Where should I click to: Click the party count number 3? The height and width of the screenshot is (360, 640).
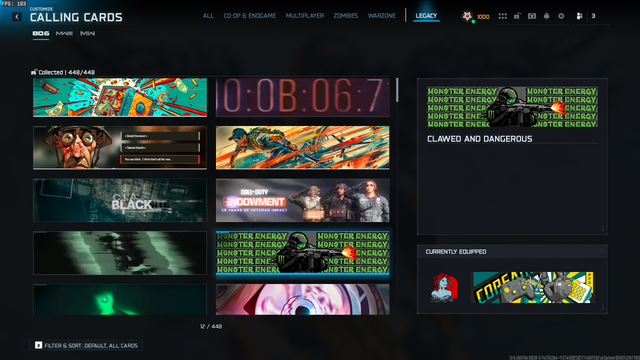coord(593,16)
